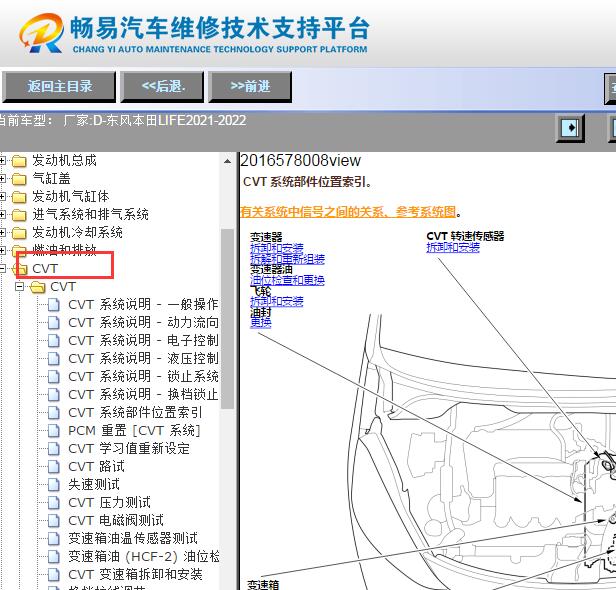Expand the 发动机总成 folder
This screenshot has height=590, width=616.
(3, 160)
